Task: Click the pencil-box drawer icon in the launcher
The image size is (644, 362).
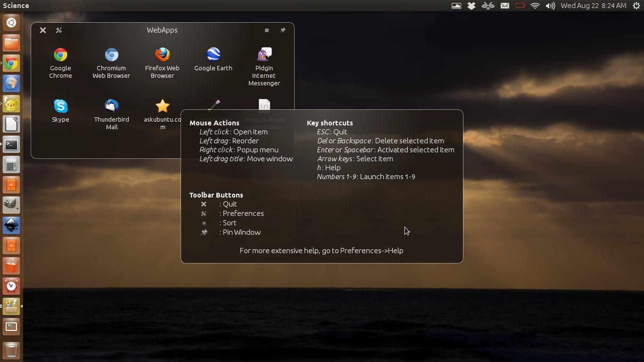Action: [12, 306]
